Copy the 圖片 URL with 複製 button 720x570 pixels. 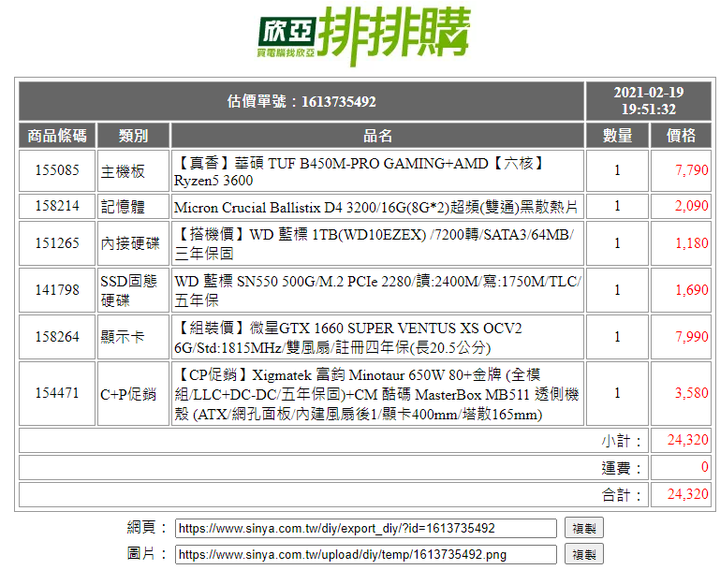point(584,554)
